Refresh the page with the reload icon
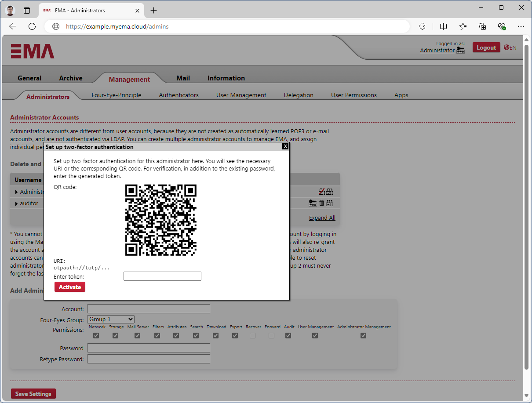Screen dimensions: 532x403 pos(32,26)
